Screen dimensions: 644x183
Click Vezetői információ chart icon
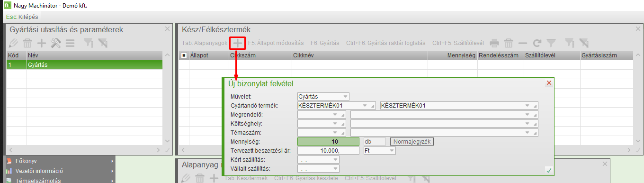pos(9,171)
